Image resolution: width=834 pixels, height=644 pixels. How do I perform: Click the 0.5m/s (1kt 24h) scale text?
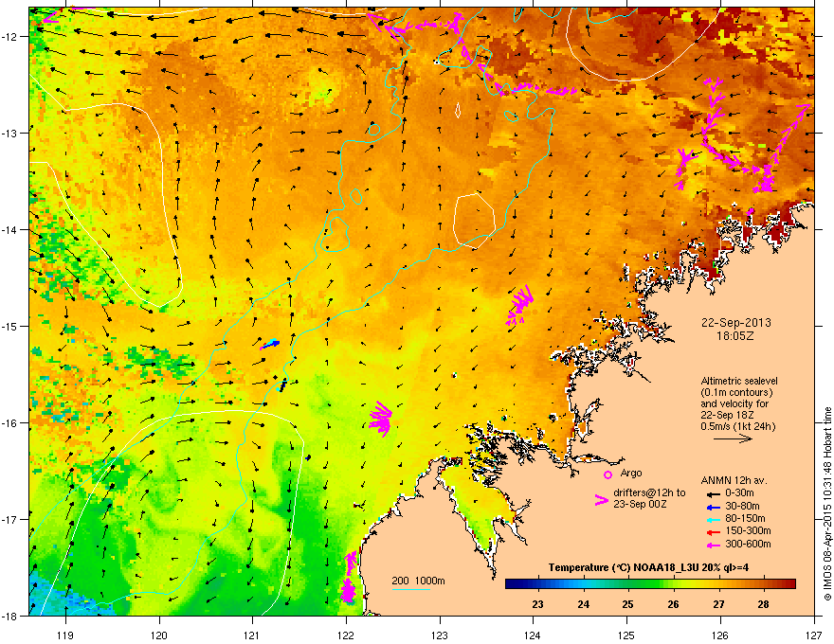pyautogui.click(x=737, y=426)
